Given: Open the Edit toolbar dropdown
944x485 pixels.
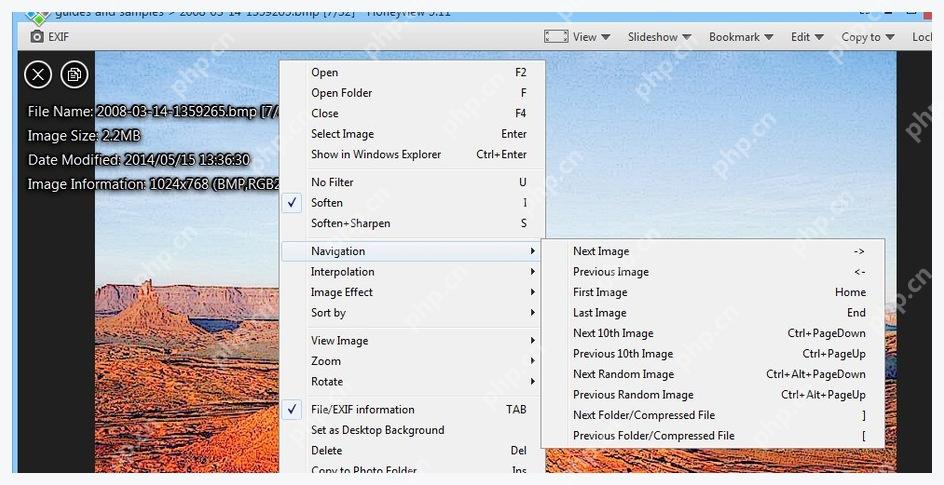Looking at the screenshot, I should click(807, 37).
